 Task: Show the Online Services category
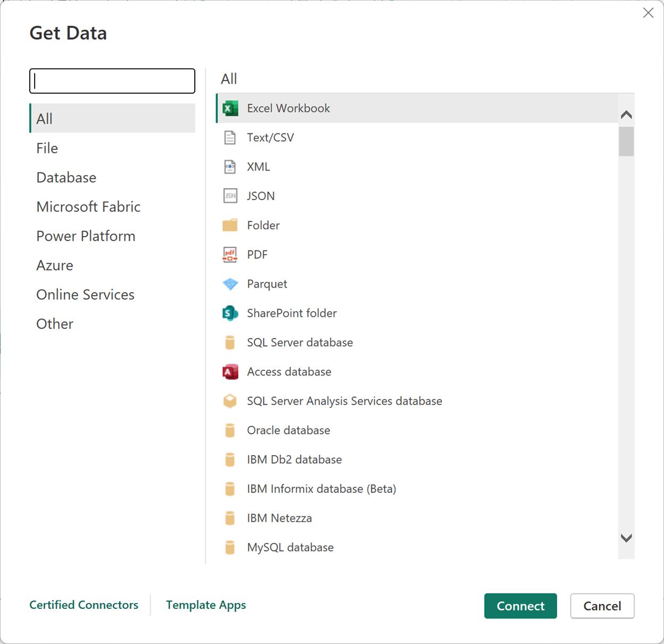(x=85, y=295)
